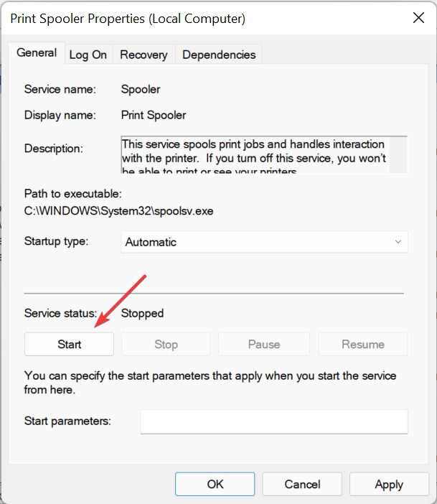Click the Description box vertical scrollbar
This screenshot has height=504, width=437.
point(398,155)
